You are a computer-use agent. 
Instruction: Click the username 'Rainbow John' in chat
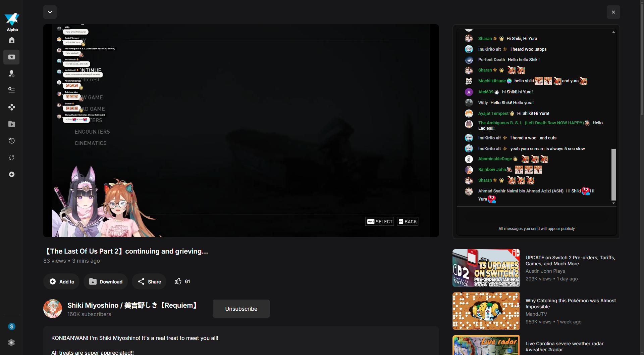pos(492,170)
